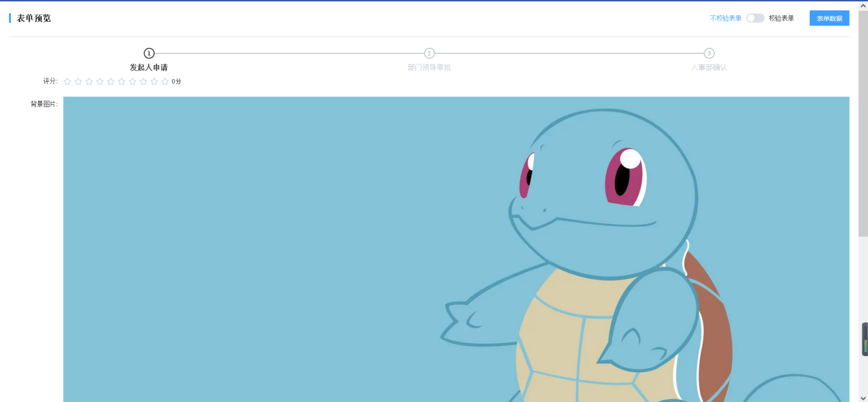
Task: Click the 背景图片: field label
Action: (44, 104)
